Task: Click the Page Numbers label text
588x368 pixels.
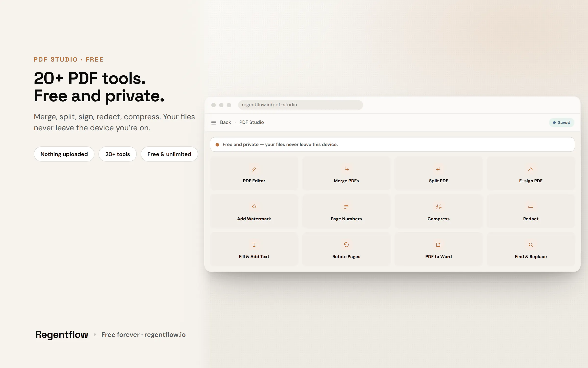Action: point(346,219)
